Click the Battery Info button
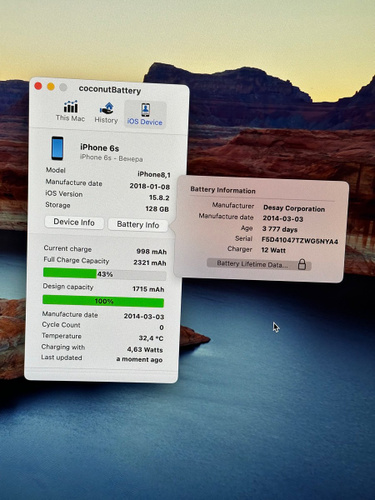Screen dimensions: 375x500 click(138, 225)
